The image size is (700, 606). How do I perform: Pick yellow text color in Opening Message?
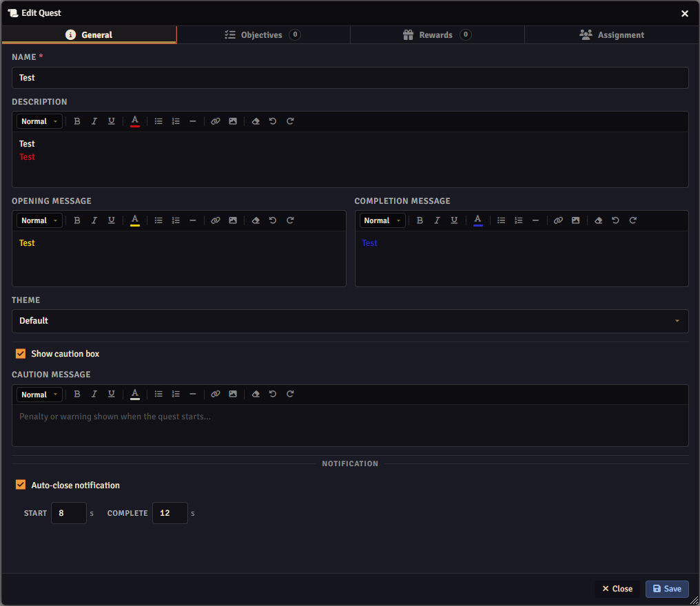(x=135, y=220)
